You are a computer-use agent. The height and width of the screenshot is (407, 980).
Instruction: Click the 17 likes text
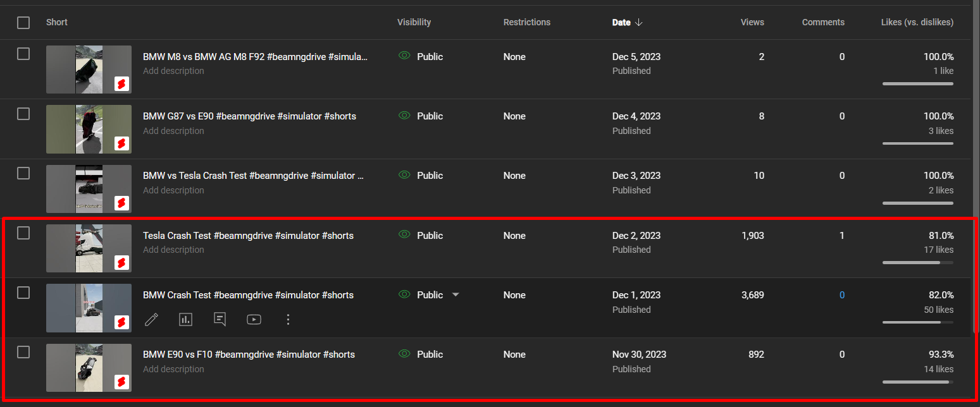pos(939,250)
